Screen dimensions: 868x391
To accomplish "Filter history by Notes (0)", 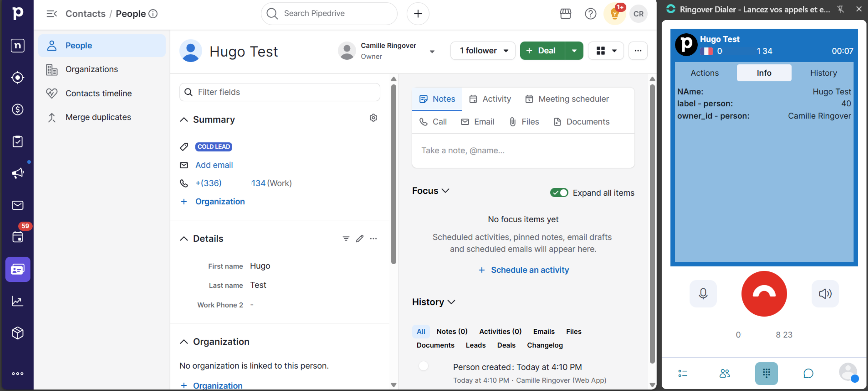I will point(452,331).
